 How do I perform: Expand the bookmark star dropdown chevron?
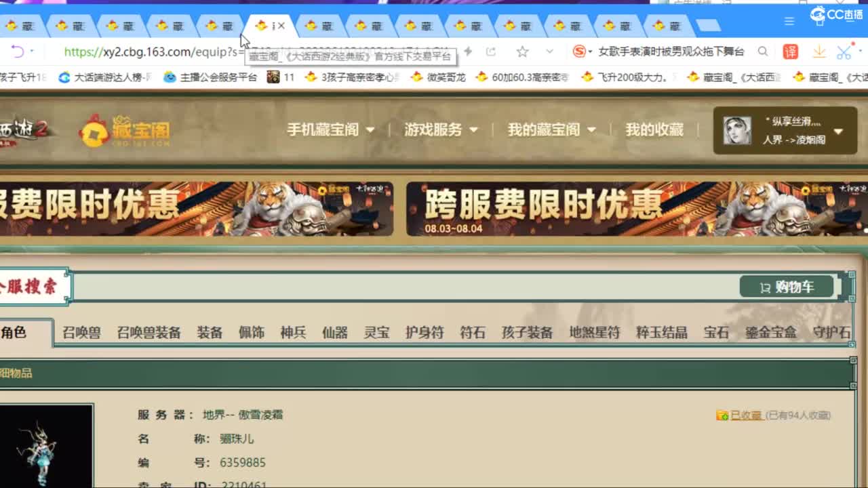click(549, 52)
